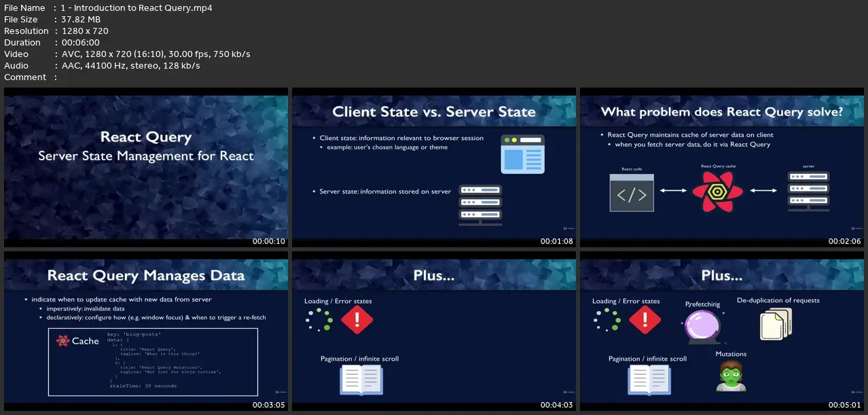868x415 pixels.
Task: Click the open book icon in the 00:04:03 frame
Action: (x=361, y=380)
